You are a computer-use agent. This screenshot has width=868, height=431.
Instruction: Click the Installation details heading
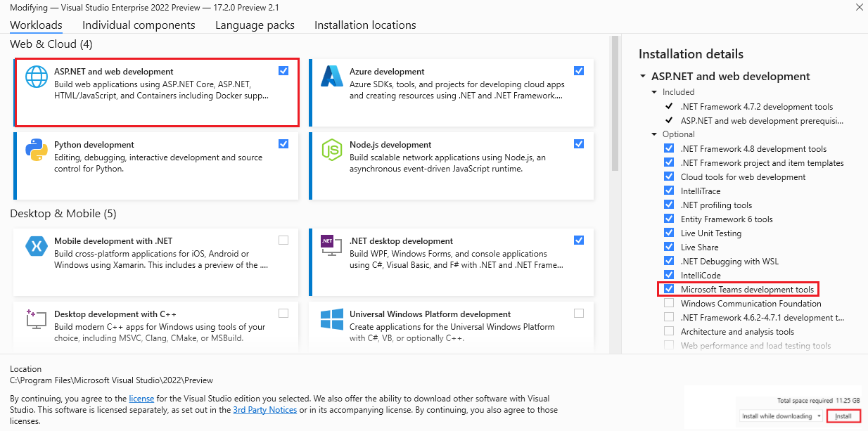[x=691, y=54]
